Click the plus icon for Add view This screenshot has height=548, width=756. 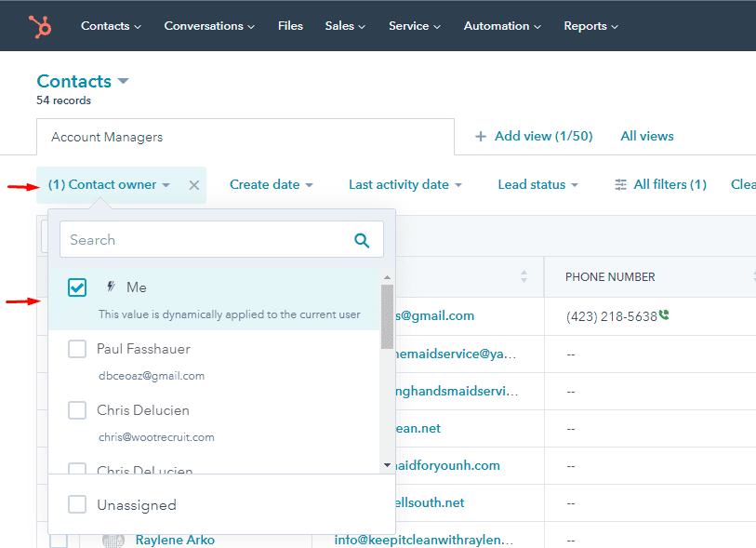pyautogui.click(x=481, y=137)
